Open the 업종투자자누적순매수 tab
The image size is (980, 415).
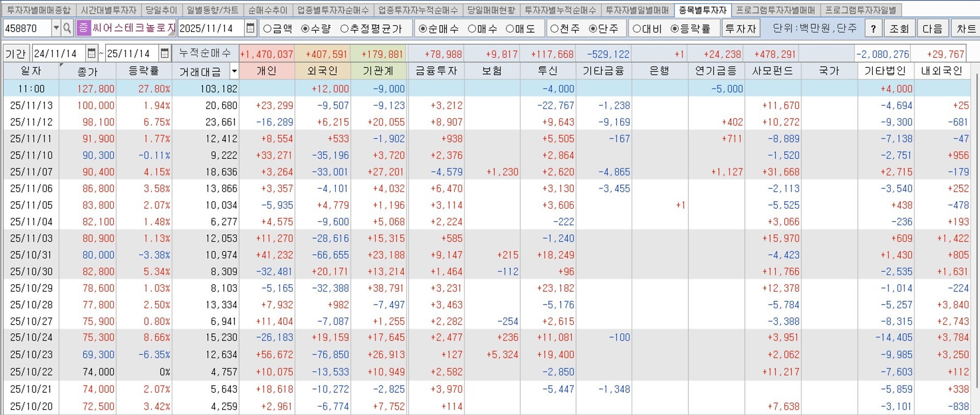418,10
